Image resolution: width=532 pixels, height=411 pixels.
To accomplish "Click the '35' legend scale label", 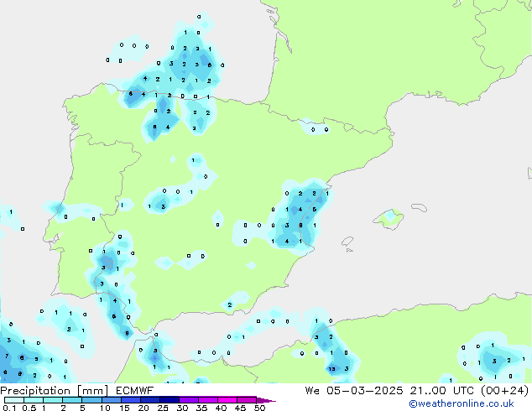I will click(201, 408).
